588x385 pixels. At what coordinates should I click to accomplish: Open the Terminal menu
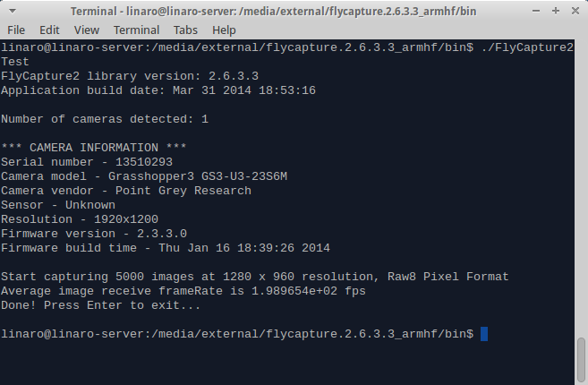click(137, 30)
